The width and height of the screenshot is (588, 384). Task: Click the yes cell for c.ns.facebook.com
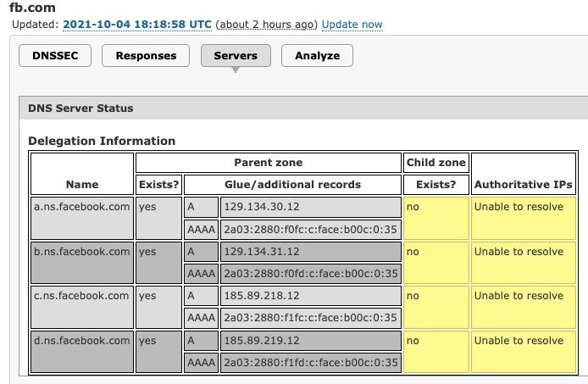[x=158, y=307]
